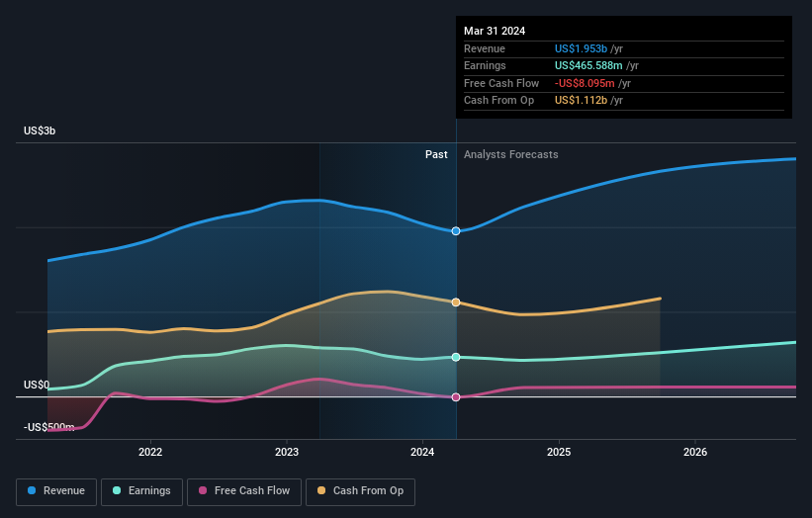Toggle the Earnings legend button

pyautogui.click(x=141, y=491)
